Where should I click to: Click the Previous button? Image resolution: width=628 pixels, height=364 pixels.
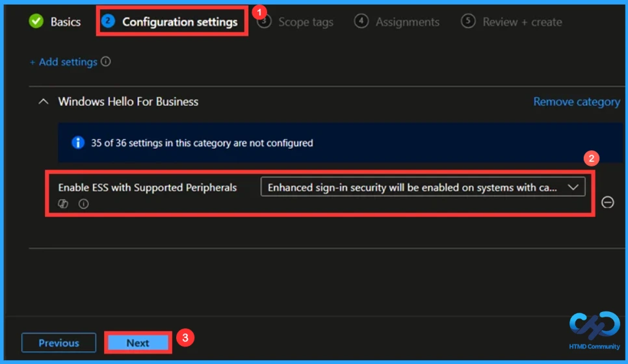pyautogui.click(x=59, y=343)
